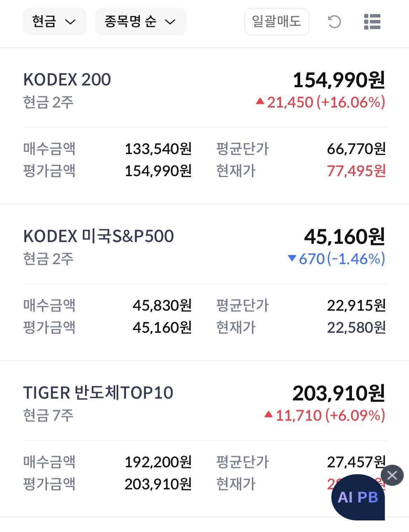
Task: Open TIGER 반도체TOP10 holding
Action: [98, 393]
